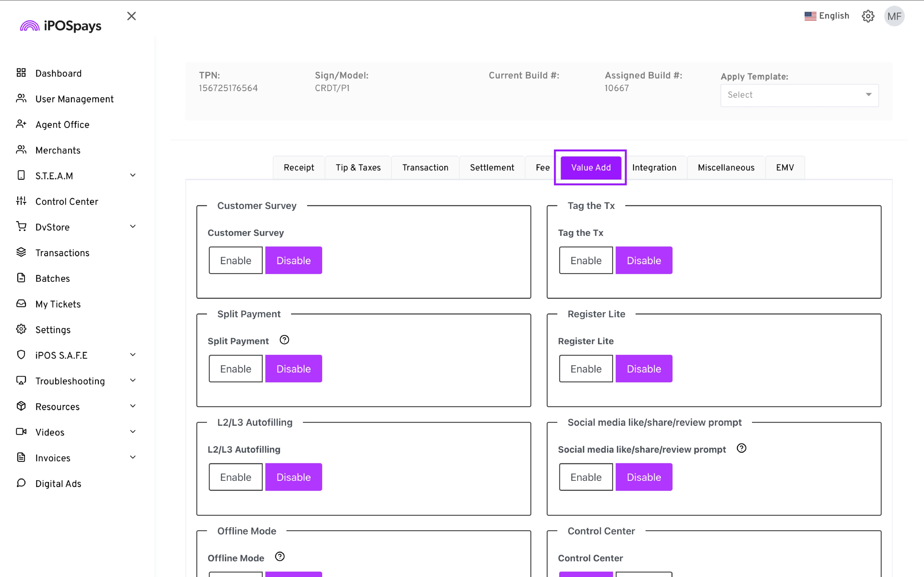The height and width of the screenshot is (577, 924).
Task: Click the Offline Mode help icon
Action: tap(280, 556)
